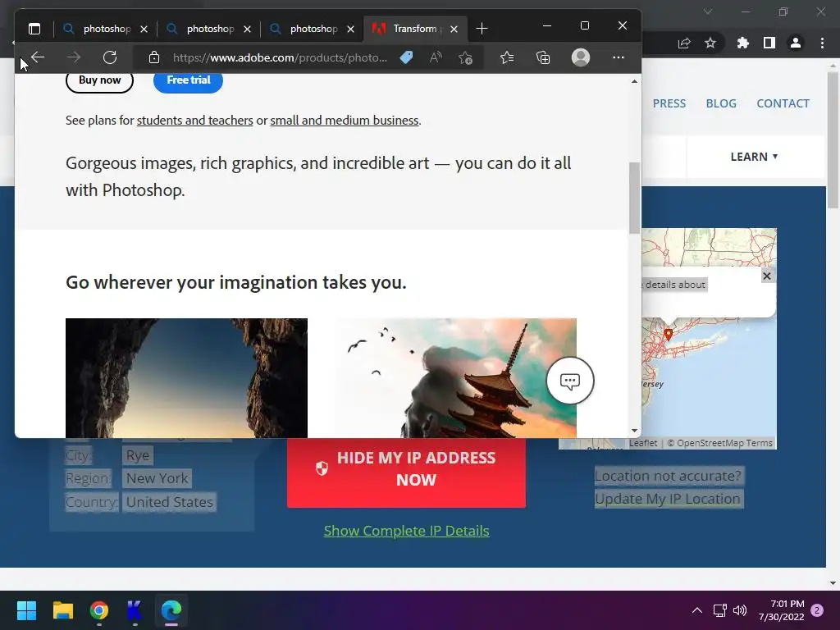This screenshot has width=840, height=630.
Task: Select the United States country value
Action: (169, 502)
